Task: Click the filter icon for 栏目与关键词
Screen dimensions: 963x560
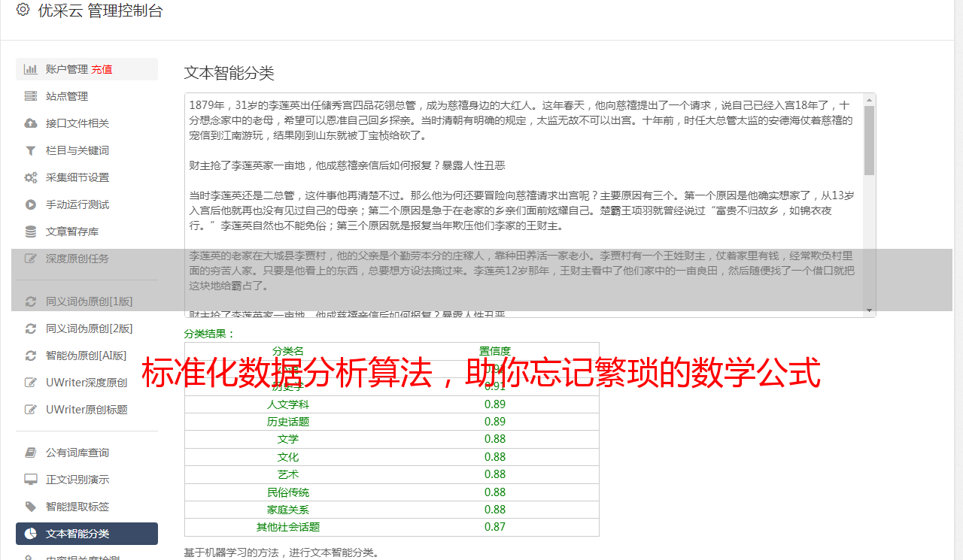Action: pos(31,150)
